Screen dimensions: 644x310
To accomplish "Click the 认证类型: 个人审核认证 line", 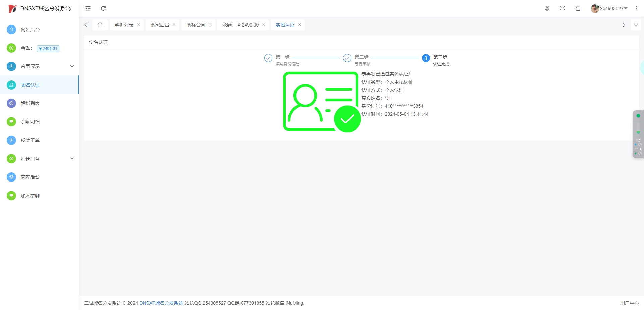I will 387,82.
